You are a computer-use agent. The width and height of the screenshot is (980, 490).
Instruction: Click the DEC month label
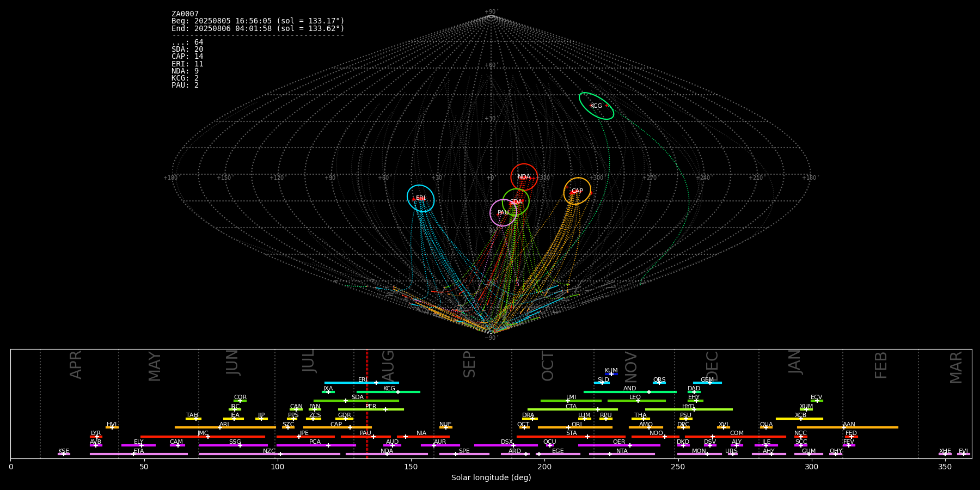coord(712,366)
